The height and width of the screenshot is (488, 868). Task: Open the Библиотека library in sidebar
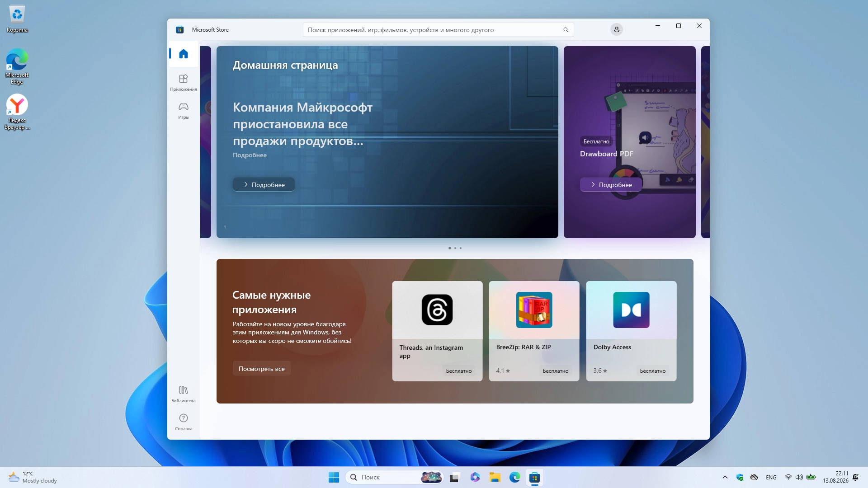(x=183, y=394)
